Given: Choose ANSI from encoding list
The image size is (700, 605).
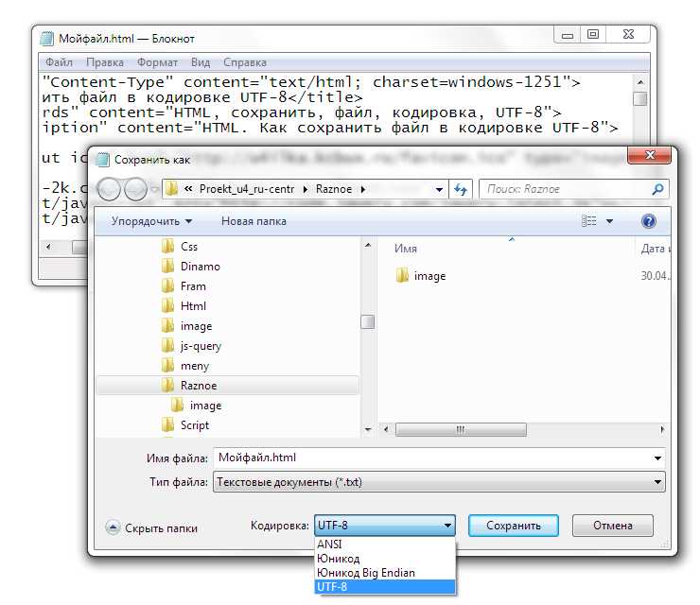Looking at the screenshot, I should pos(330,544).
